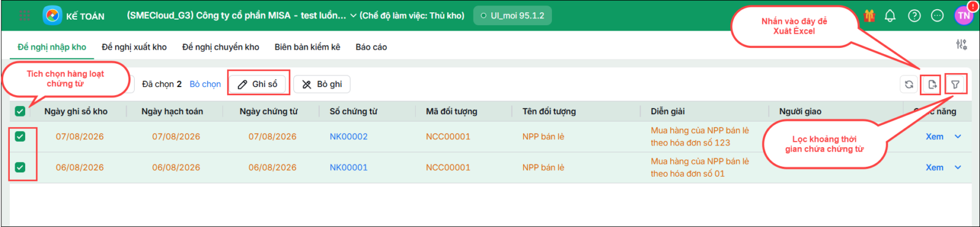
Task: Click the hóa đơn số 123 description cell
Action: click(x=700, y=137)
